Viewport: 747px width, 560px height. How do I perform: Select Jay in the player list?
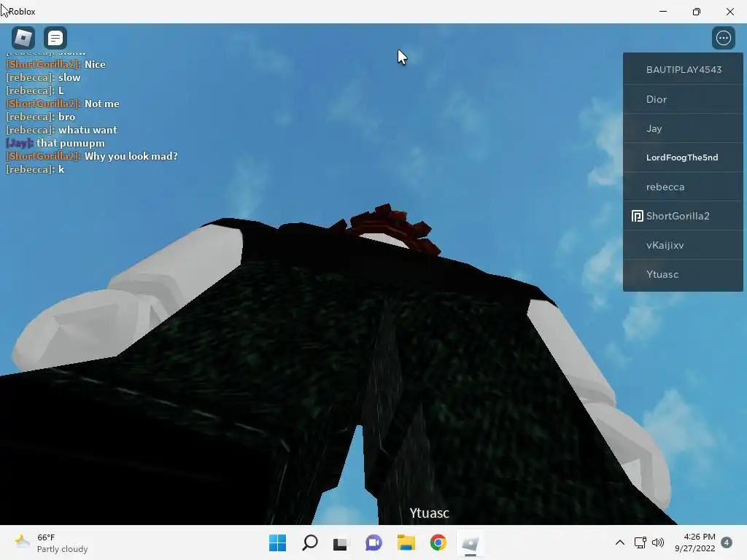[683, 128]
